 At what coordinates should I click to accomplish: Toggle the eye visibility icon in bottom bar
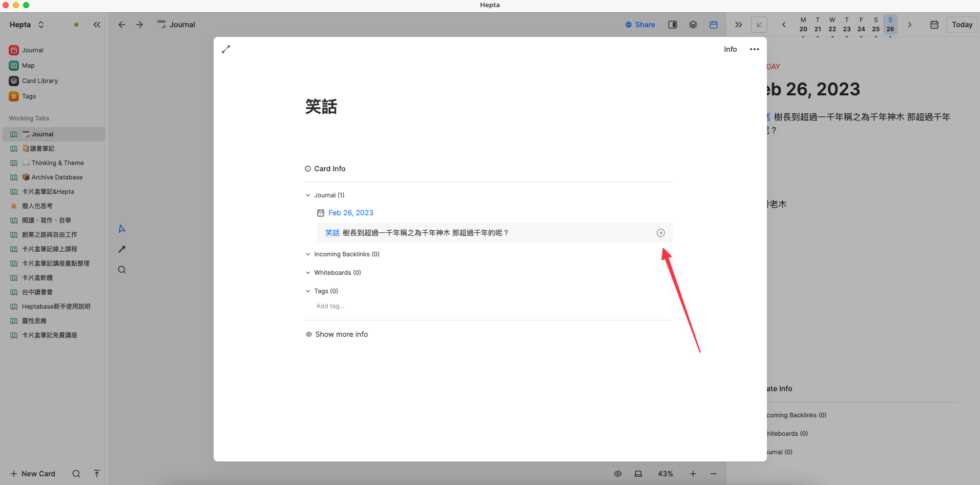pos(618,474)
